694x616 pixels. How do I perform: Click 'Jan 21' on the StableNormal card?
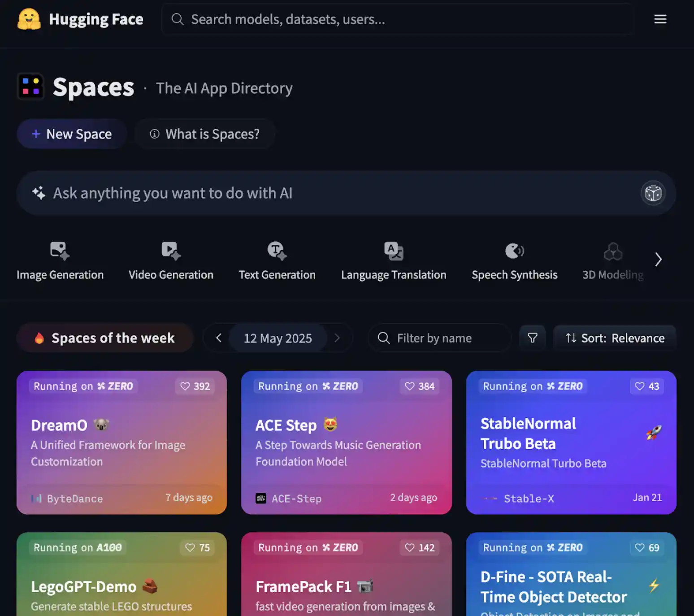pyautogui.click(x=647, y=498)
